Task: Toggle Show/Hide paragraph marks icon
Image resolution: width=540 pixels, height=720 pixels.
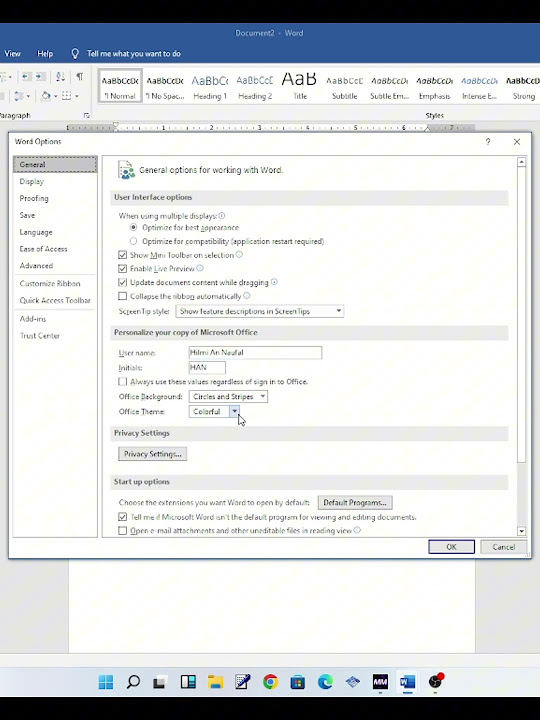Action: tap(79, 77)
